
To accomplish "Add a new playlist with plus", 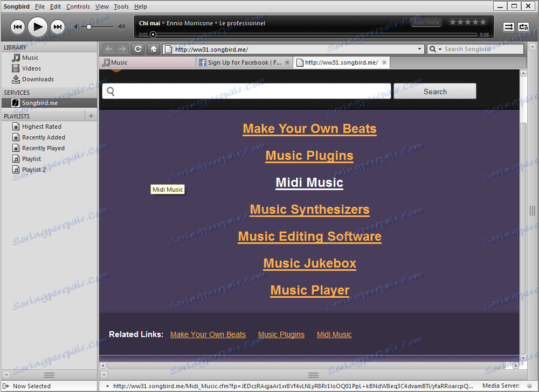I will [91, 116].
